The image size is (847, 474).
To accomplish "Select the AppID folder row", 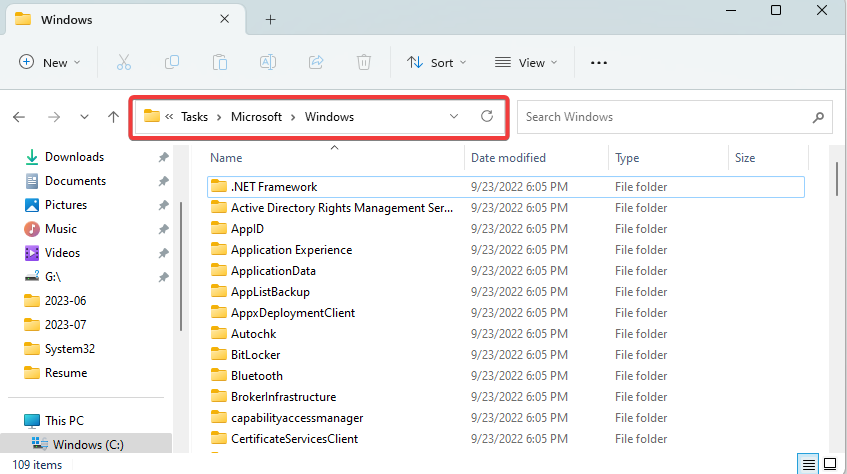I will point(506,229).
